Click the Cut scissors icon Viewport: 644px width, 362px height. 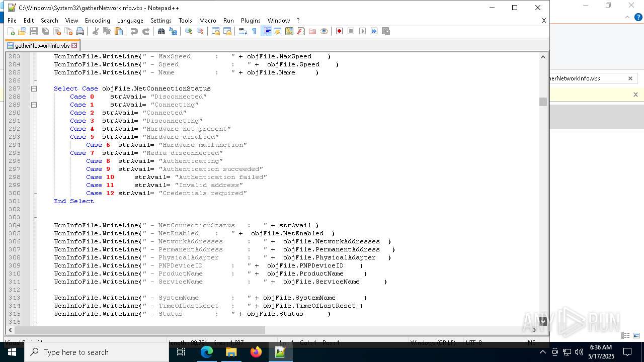click(96, 31)
